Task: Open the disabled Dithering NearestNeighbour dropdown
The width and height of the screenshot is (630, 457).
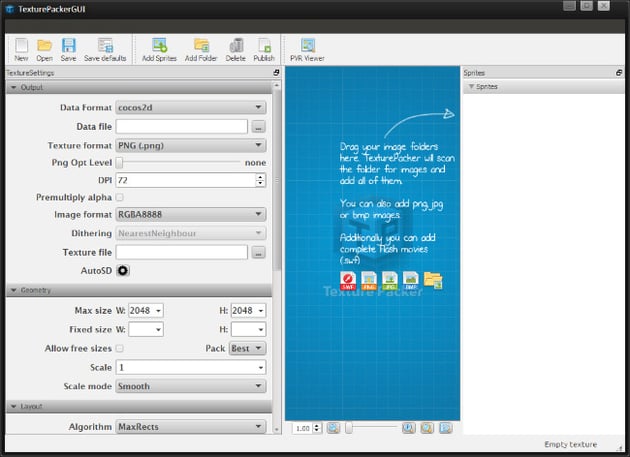Action: click(x=191, y=233)
